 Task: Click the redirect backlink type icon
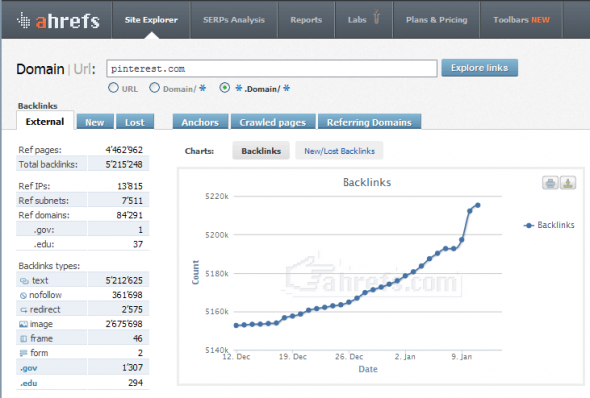coord(24,310)
